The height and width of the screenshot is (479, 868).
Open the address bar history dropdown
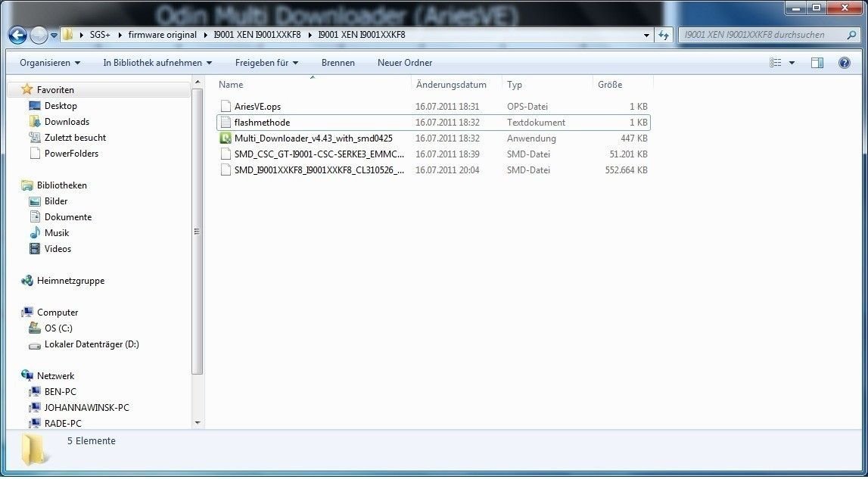pyautogui.click(x=646, y=36)
